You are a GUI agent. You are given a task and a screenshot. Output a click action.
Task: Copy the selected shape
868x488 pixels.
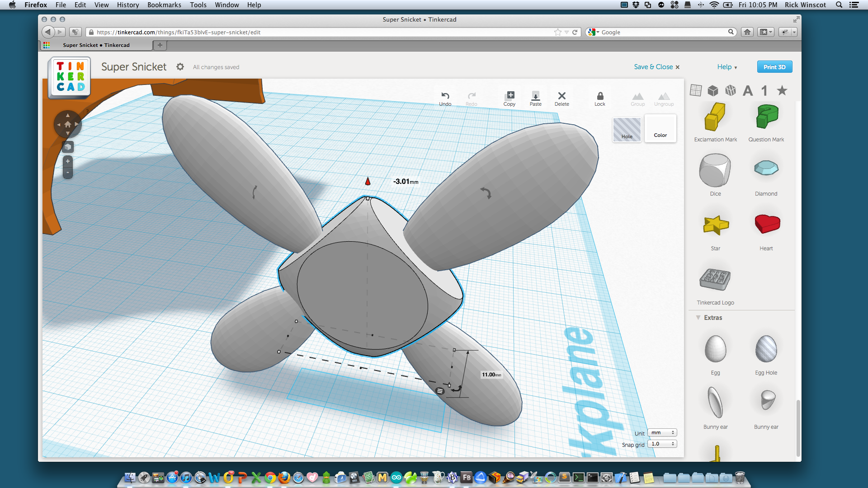coord(509,99)
